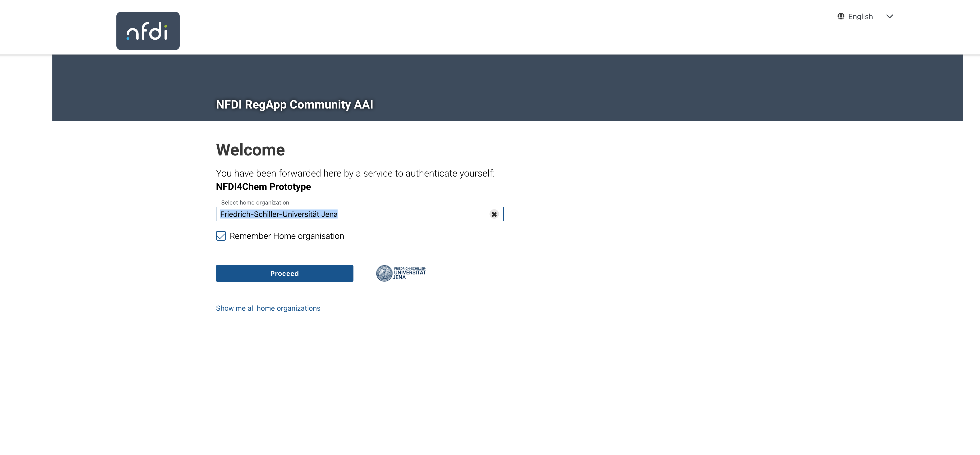
Task: Open the home organization combo box
Action: (x=360, y=214)
